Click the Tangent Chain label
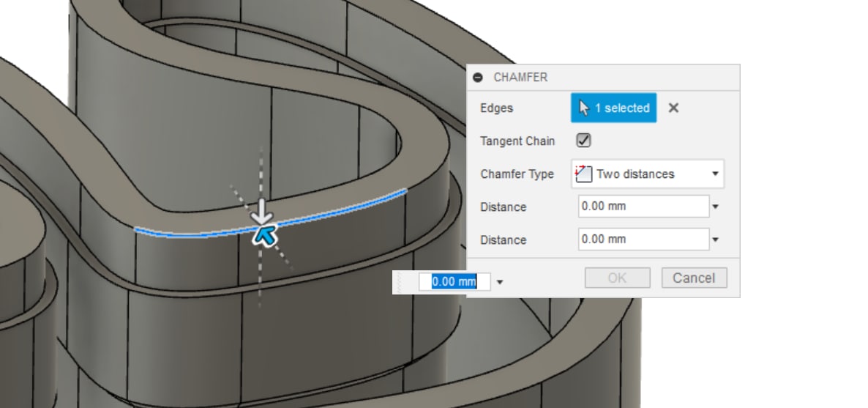This screenshot has height=408, width=868. [517, 141]
